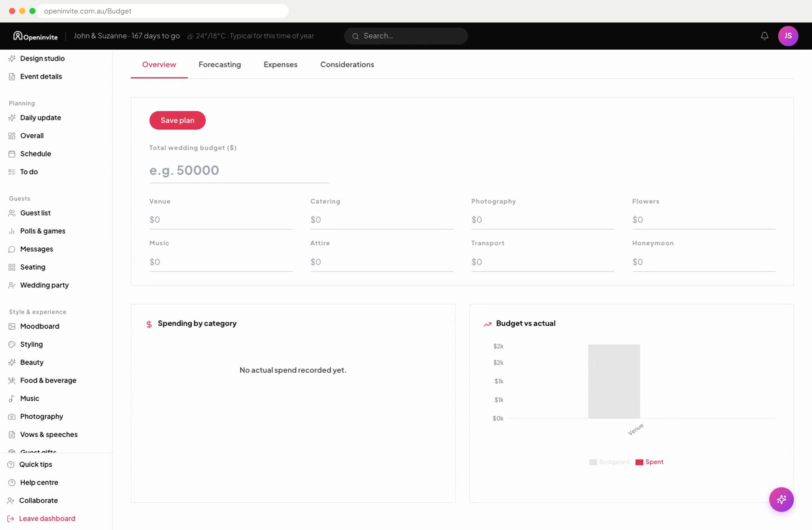The width and height of the screenshot is (812, 530).
Task: Click 'John & Suzanne · 167 days to go'
Action: (x=127, y=36)
